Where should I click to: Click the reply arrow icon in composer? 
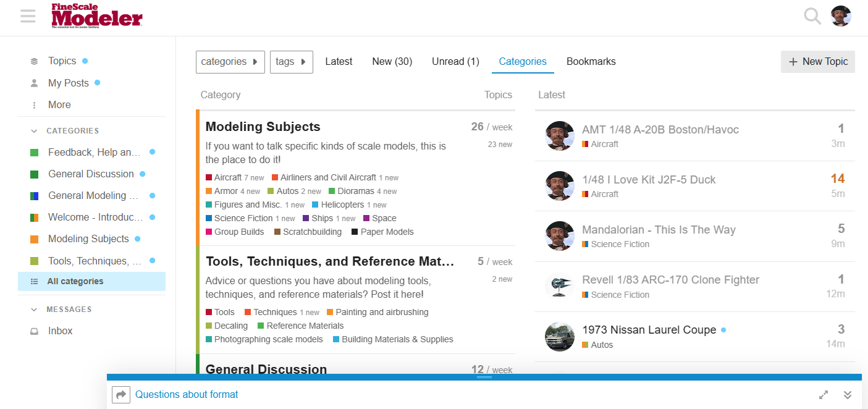coord(121,395)
